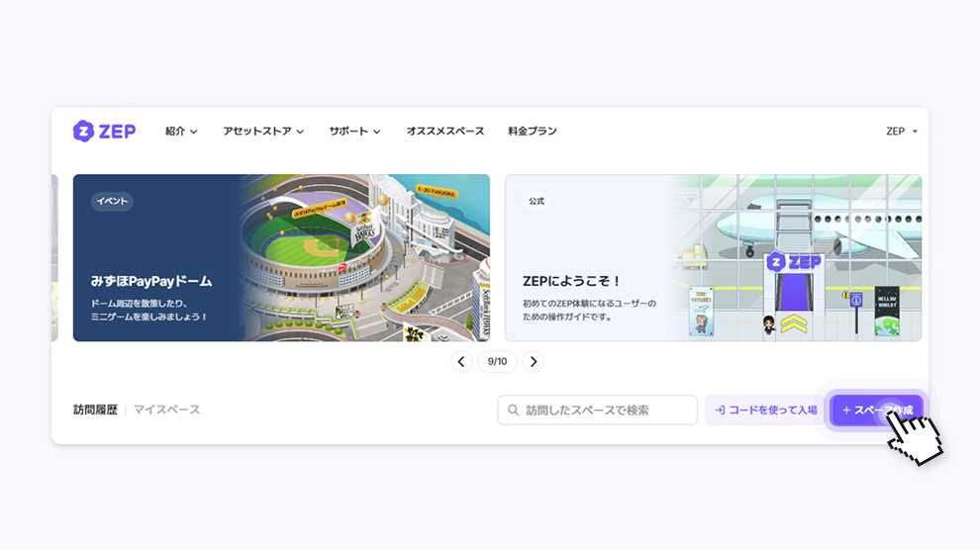Switch to the マイスペース tab
Screen dimensions: 980x550
167,410
